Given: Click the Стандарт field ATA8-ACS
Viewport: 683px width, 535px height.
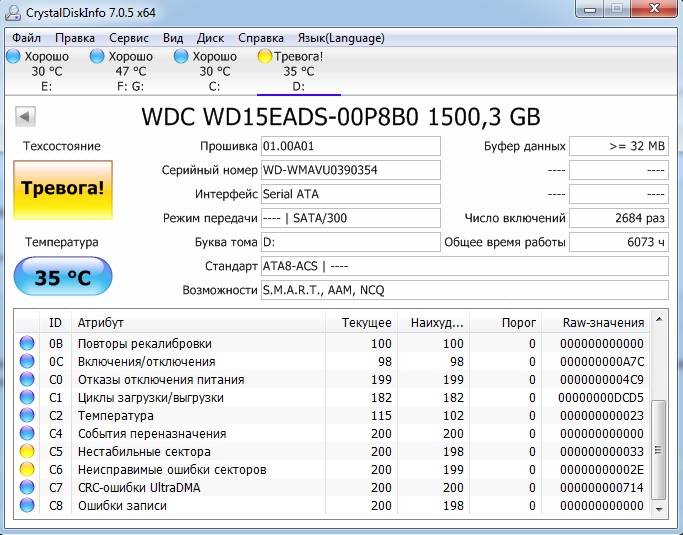Looking at the screenshot, I should [x=465, y=266].
